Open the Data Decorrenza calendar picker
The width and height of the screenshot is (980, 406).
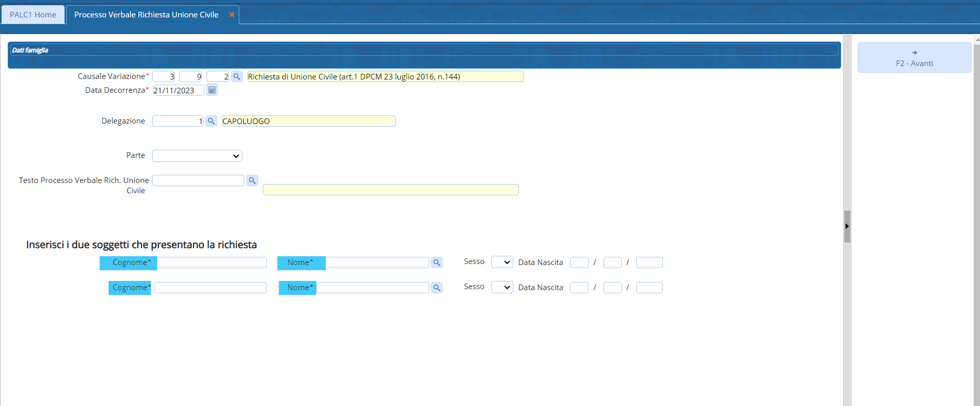(x=212, y=90)
